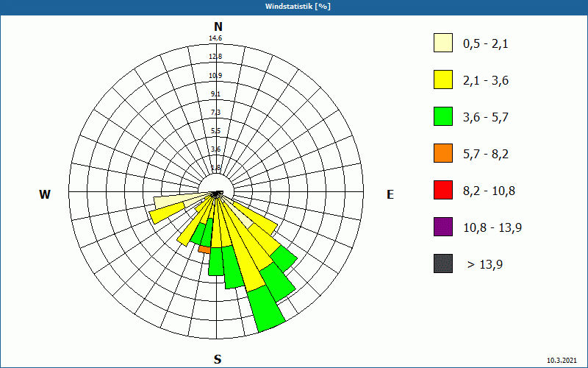Click the date stamp 10.3.2021
Image resolution: width=588 pixels, height=368 pixels.
click(562, 361)
